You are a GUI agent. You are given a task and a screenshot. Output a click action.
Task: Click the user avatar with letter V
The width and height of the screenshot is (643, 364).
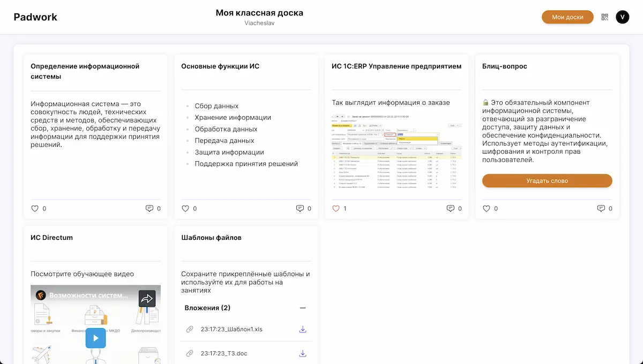[x=622, y=17]
